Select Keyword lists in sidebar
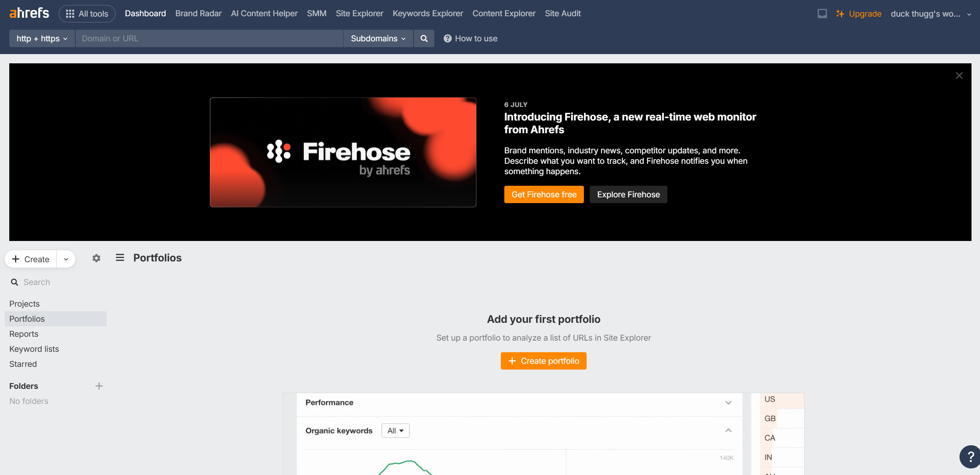Screen dimensions: 980x475 click(x=34, y=349)
